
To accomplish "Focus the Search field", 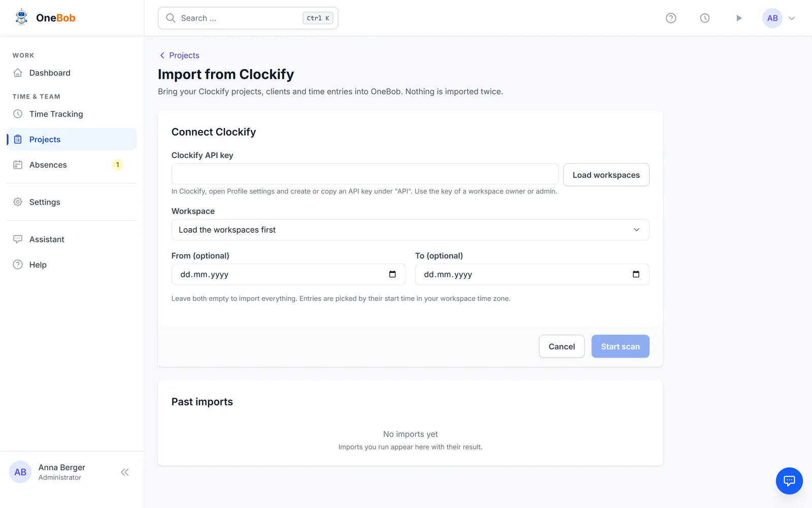I will pyautogui.click(x=248, y=18).
